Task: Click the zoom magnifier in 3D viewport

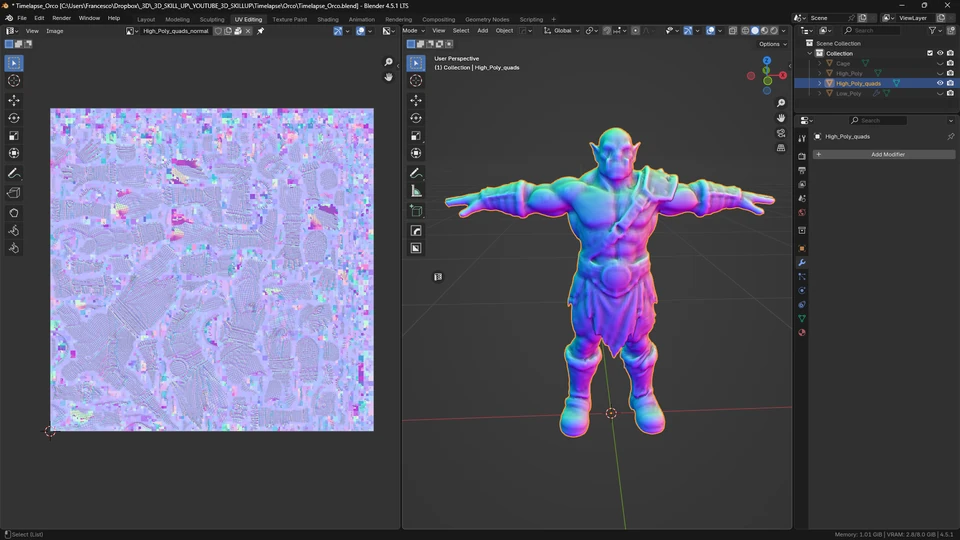Action: coord(781,103)
